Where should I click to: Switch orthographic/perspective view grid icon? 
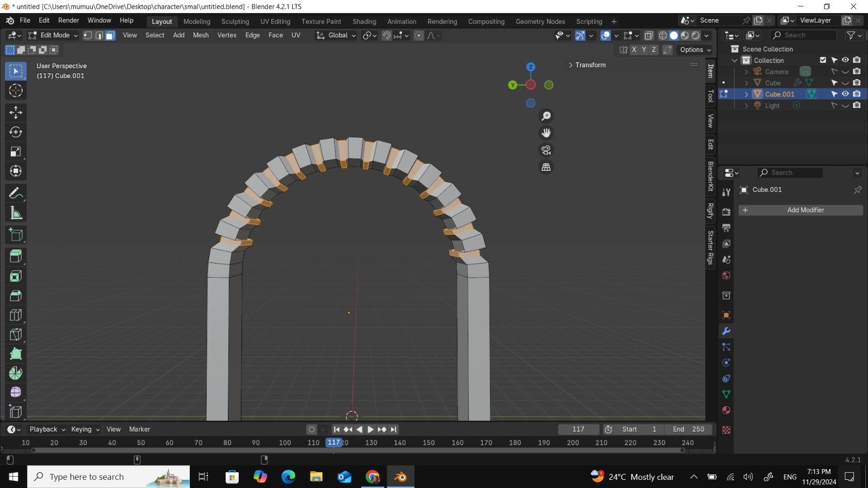pyautogui.click(x=546, y=167)
